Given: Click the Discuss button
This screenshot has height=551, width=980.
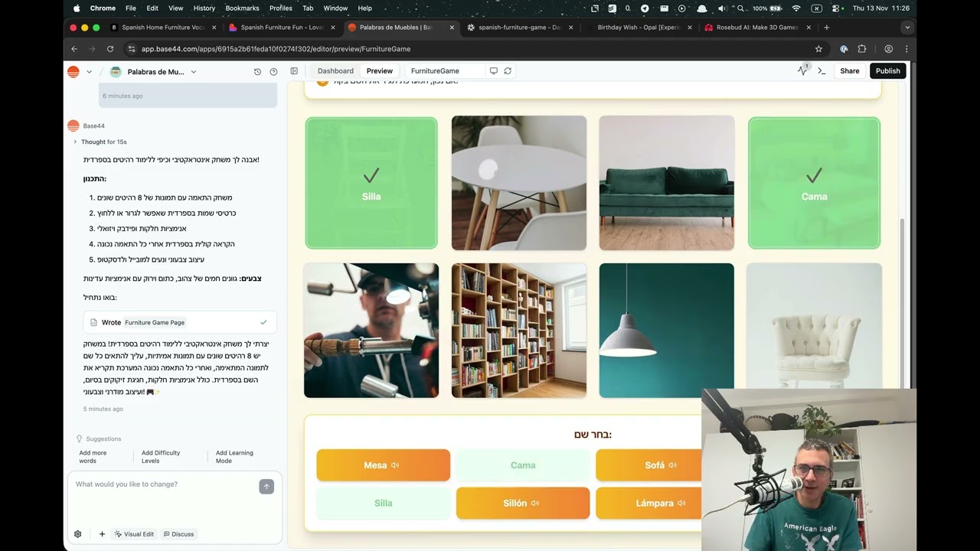Looking at the screenshot, I should [x=178, y=534].
